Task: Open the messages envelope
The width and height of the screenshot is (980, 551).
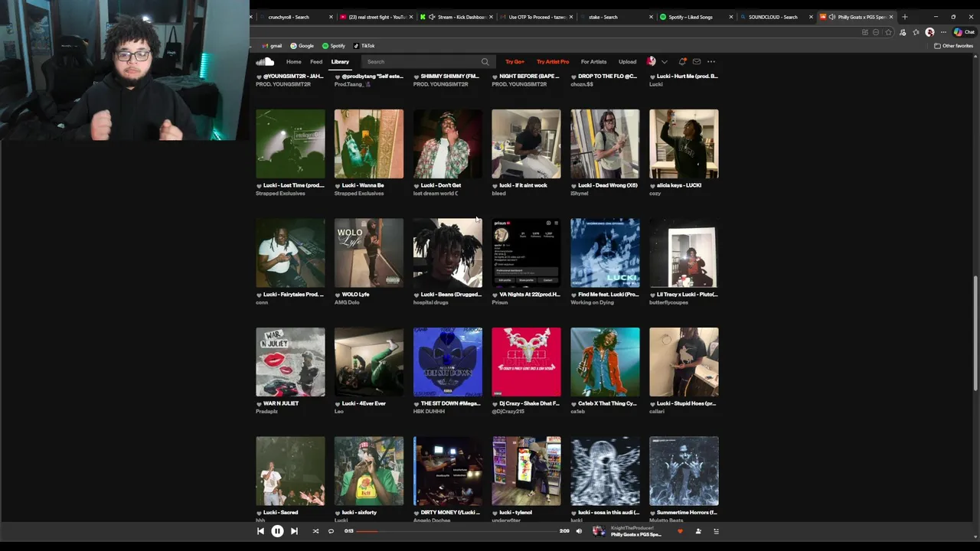Action: (x=697, y=62)
